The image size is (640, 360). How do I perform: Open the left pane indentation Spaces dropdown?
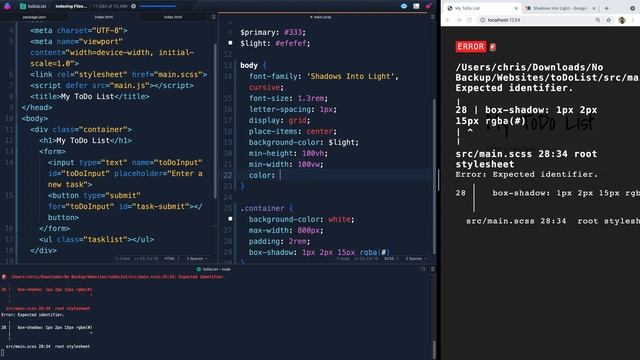coord(197,259)
